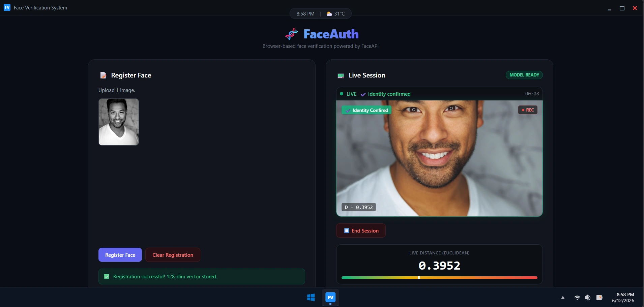
Task: Open the Wi-Fi network settings
Action: click(x=577, y=298)
